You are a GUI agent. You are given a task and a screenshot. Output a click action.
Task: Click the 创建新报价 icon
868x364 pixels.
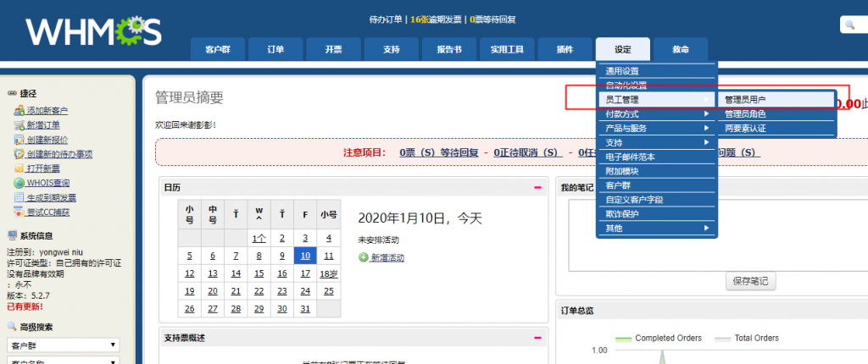19,140
